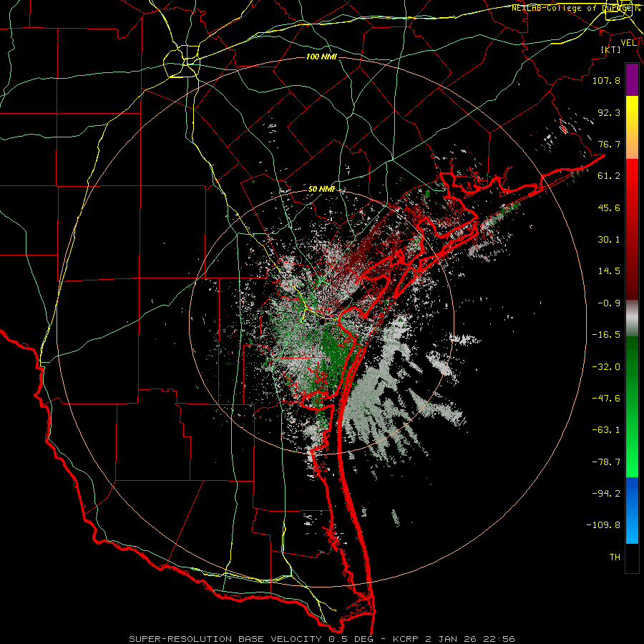Screen dimensions: 644x644
Task: Click the 107.8 legend value
Action: point(606,80)
